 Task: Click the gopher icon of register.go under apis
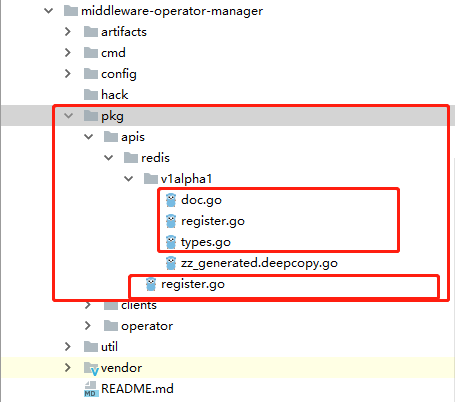151,284
